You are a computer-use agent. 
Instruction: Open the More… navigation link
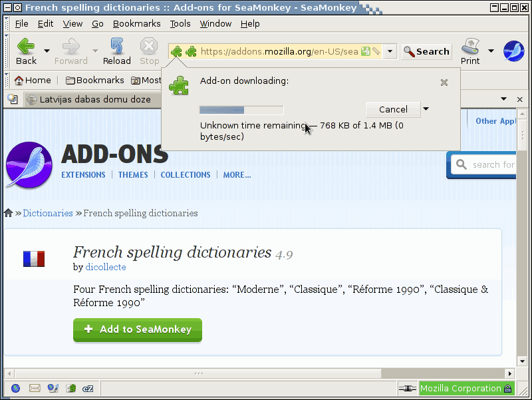point(237,175)
